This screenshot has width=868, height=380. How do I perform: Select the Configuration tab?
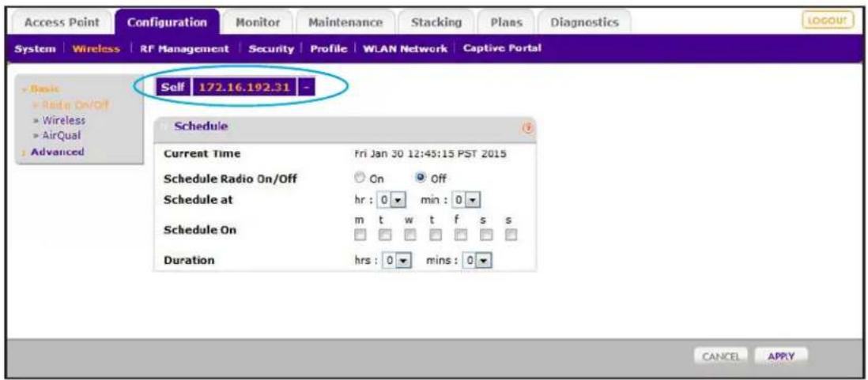click(x=167, y=23)
